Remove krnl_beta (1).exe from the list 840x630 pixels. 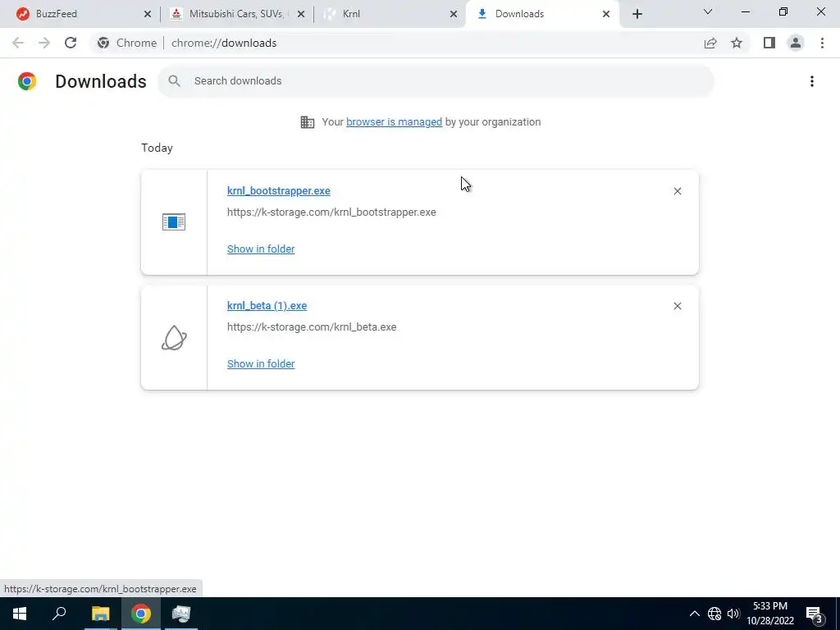677,306
